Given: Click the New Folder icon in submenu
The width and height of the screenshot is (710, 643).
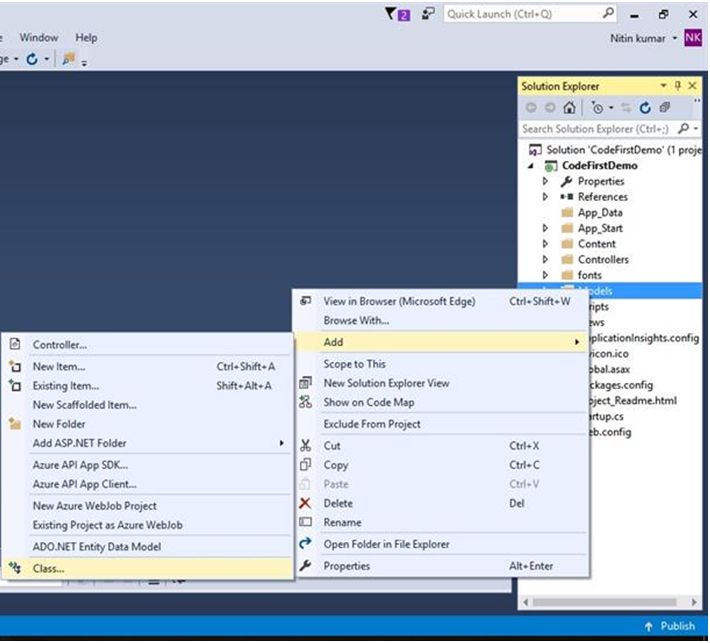Looking at the screenshot, I should point(15,424).
